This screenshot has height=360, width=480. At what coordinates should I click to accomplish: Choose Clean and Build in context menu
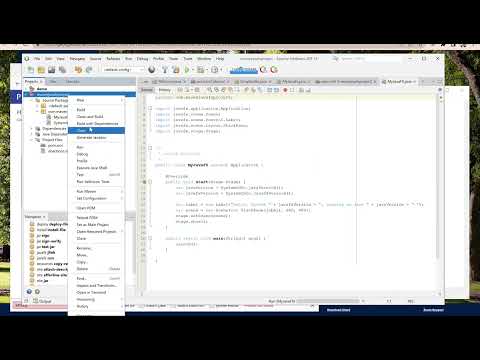click(x=96, y=116)
